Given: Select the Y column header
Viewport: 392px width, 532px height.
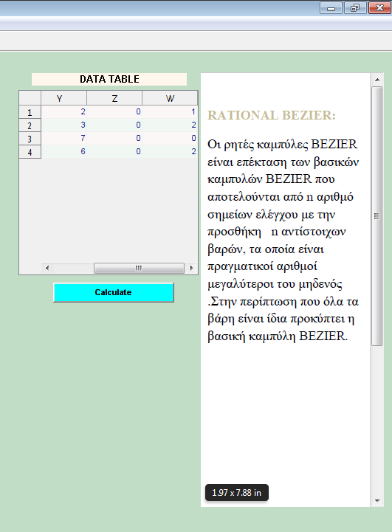Looking at the screenshot, I should coord(63,98).
